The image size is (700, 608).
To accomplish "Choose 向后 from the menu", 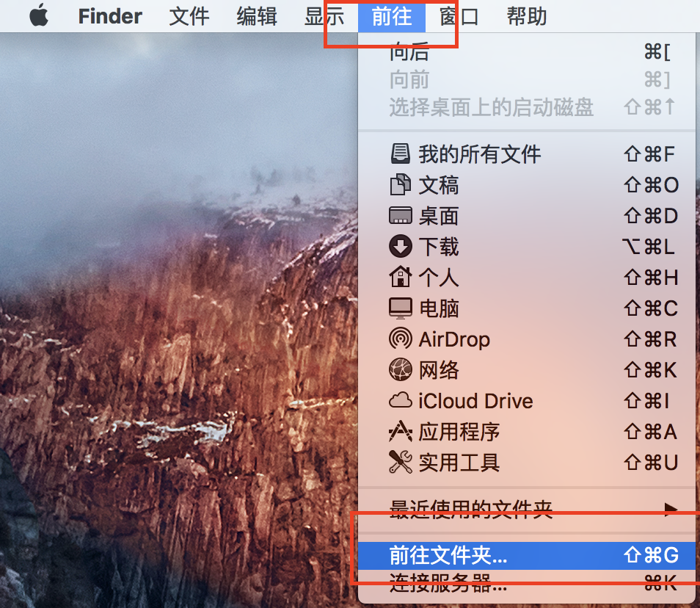I will [x=527, y=52].
